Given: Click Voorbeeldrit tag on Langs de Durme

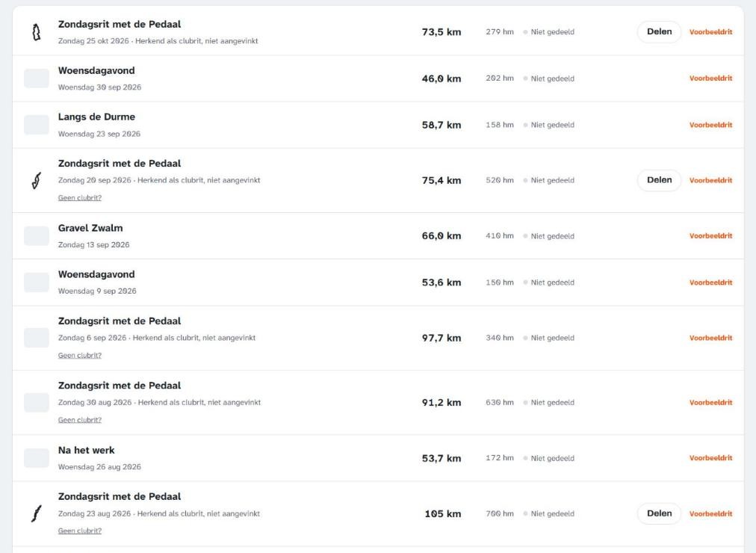Looking at the screenshot, I should pos(710,125).
